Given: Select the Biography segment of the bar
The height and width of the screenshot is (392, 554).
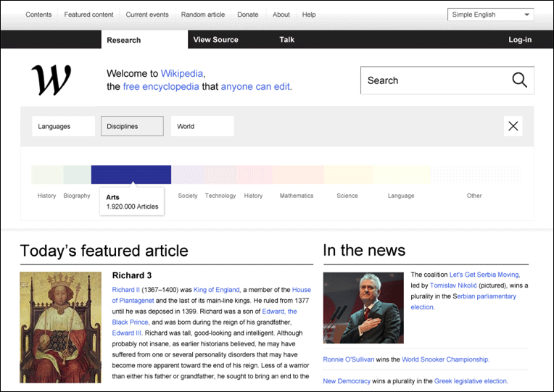Looking at the screenshot, I should [77, 175].
